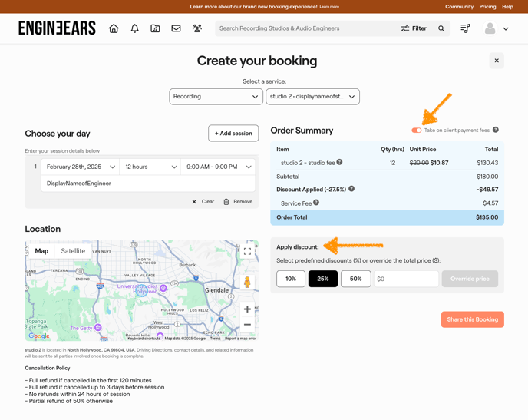The image size is (528, 420).
Task: Open the February 28th date dropdown
Action: (81, 167)
